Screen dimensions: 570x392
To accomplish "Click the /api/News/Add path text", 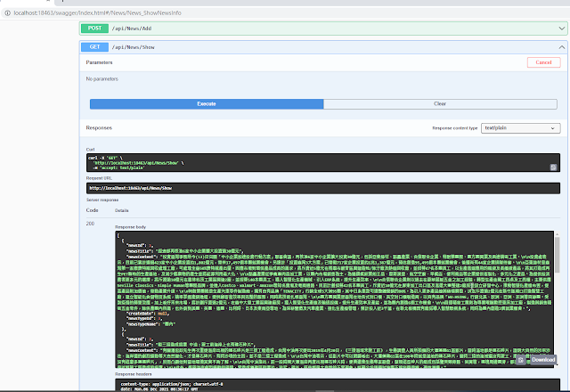I will [132, 29].
